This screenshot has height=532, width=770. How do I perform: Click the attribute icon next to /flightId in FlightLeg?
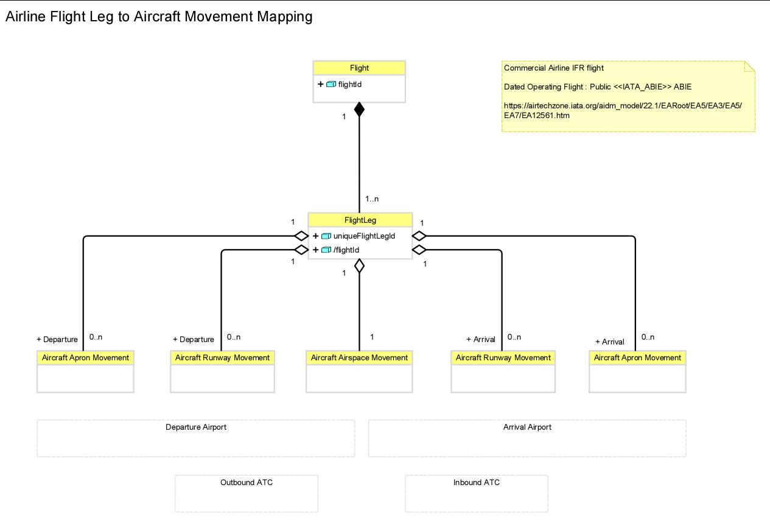(326, 250)
